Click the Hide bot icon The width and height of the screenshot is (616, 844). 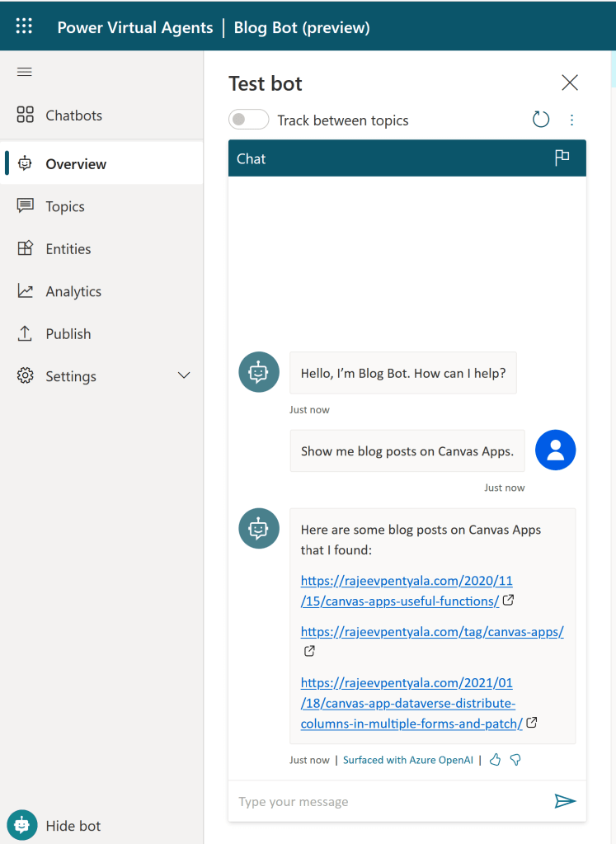click(22, 825)
